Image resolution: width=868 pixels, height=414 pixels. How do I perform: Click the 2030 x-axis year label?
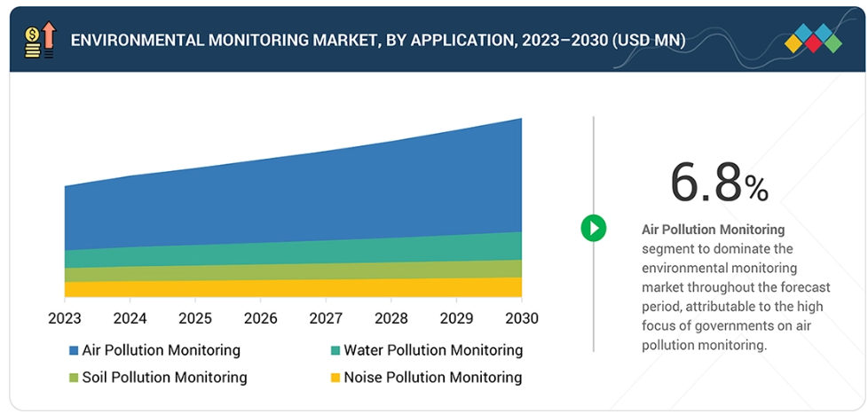[520, 317]
